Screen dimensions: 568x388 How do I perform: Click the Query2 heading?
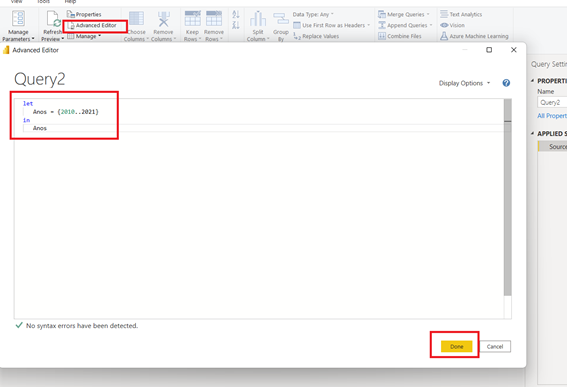(x=39, y=79)
